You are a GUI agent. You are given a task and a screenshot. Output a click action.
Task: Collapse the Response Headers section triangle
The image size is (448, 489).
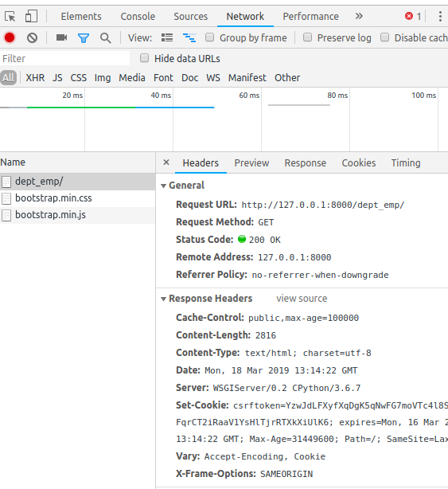(163, 299)
